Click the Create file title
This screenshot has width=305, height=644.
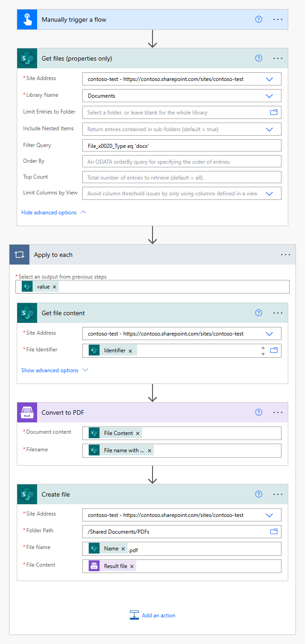pos(56,494)
